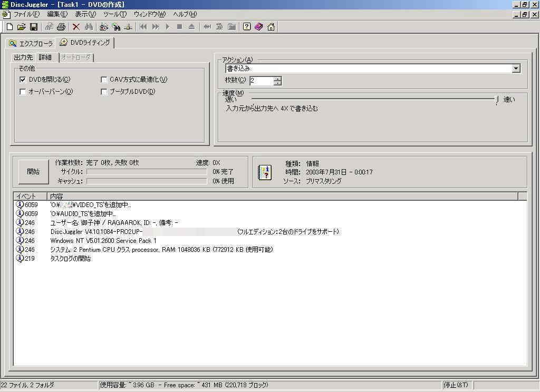Screen dimensions: 540x392
Task: Switch to the 出力先 sub-tab
Action: pyautogui.click(x=23, y=57)
